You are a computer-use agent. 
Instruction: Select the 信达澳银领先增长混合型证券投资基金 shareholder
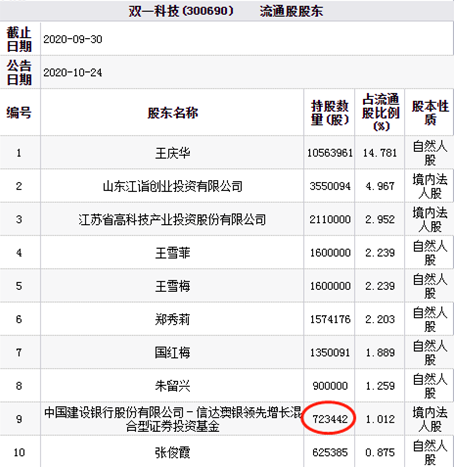173,419
